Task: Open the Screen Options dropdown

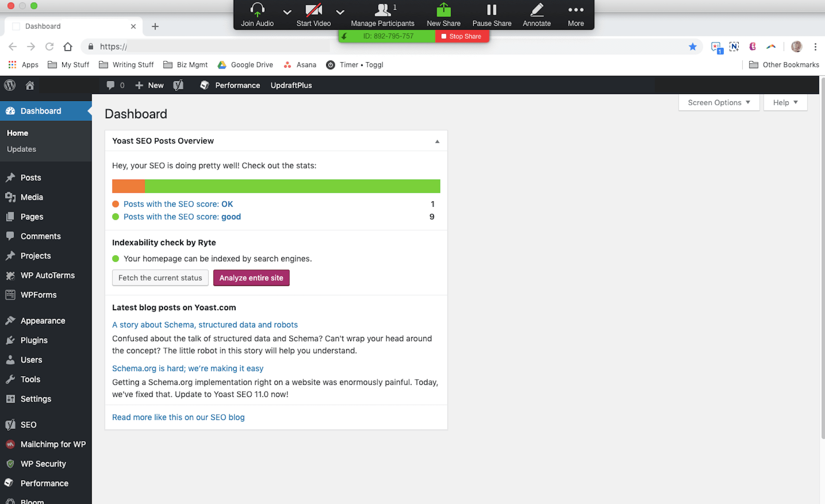Action: click(719, 103)
